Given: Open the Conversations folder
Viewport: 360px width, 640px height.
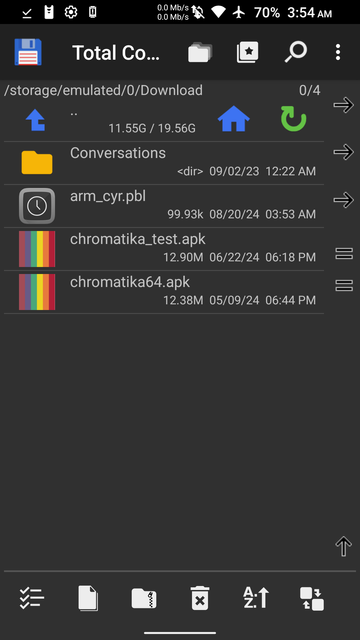Looking at the screenshot, I should [164, 163].
